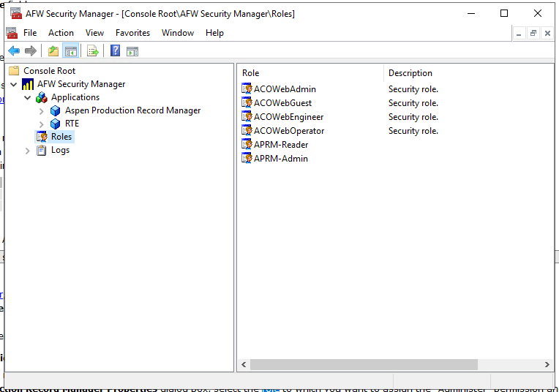Select the ACOWebAdmin role icon

(x=247, y=89)
